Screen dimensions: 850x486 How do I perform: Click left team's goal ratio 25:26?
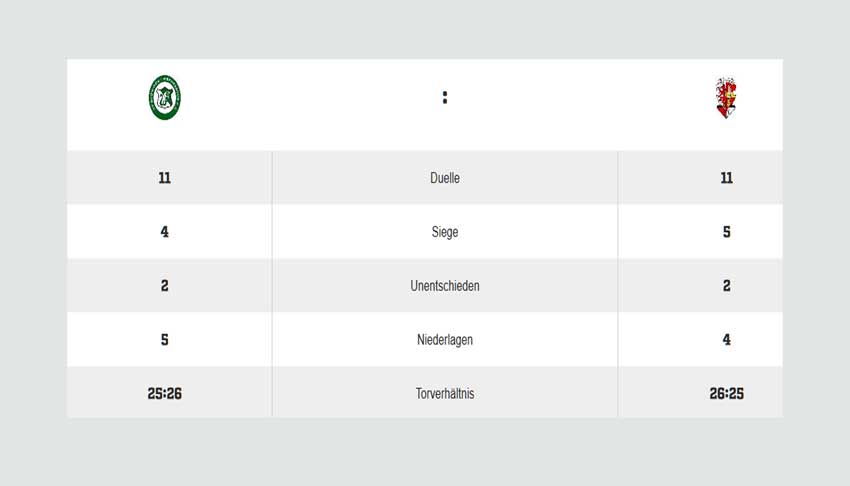165,393
